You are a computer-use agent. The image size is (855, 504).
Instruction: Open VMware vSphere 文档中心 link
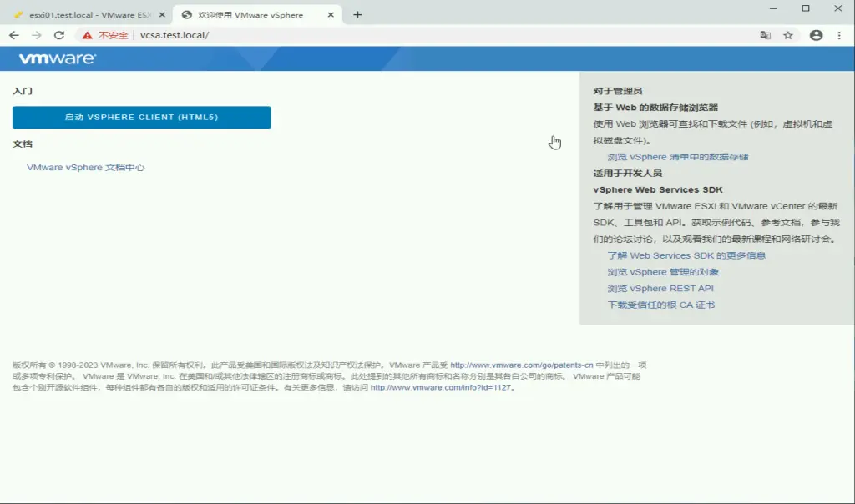86,168
